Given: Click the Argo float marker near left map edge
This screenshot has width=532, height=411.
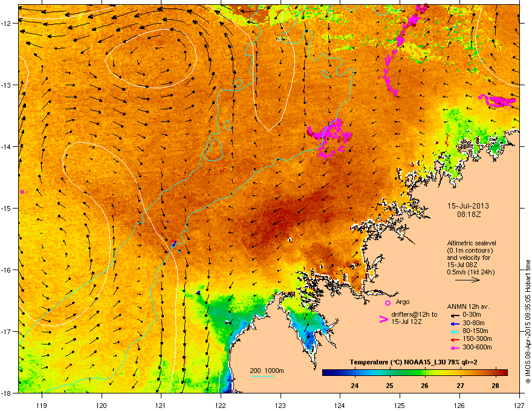Looking at the screenshot, I should coord(22,192).
